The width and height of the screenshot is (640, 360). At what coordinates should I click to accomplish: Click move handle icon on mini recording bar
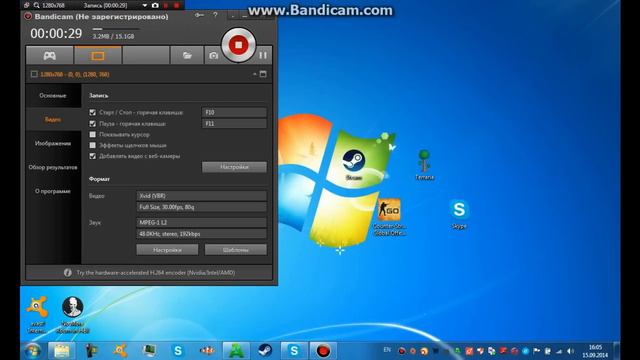tap(27, 5)
